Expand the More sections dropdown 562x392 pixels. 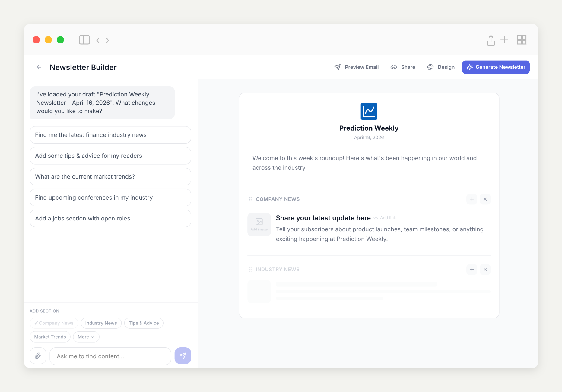click(86, 337)
